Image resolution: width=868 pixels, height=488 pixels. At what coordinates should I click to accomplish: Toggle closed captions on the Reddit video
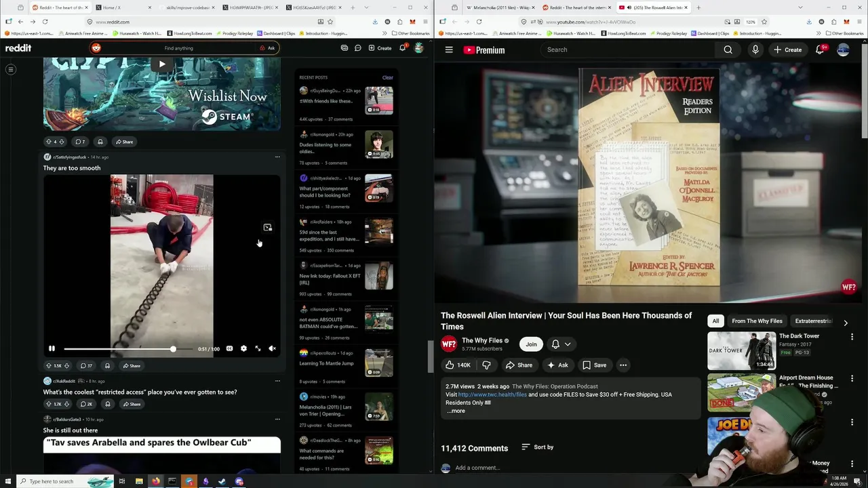[x=229, y=348]
